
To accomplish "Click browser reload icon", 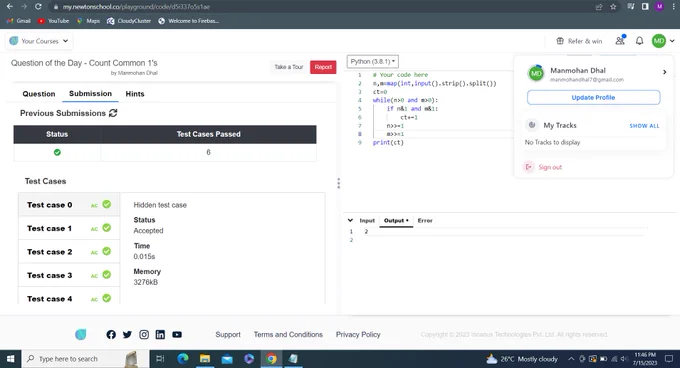I will (38, 7).
